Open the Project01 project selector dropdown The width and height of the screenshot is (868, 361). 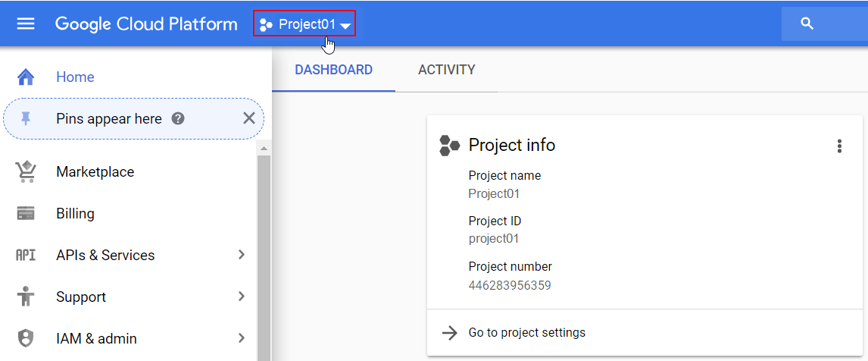pos(304,24)
